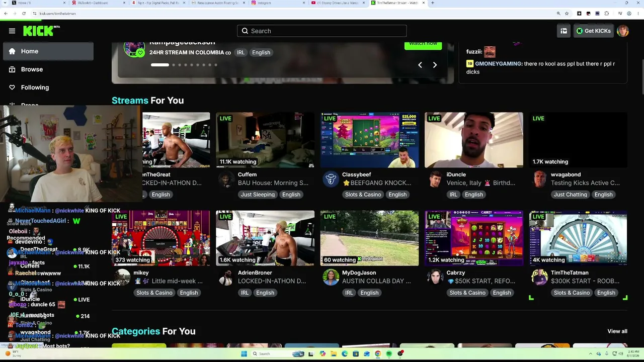Open the hamburger sidebar menu
644x362 pixels.
click(x=12, y=31)
